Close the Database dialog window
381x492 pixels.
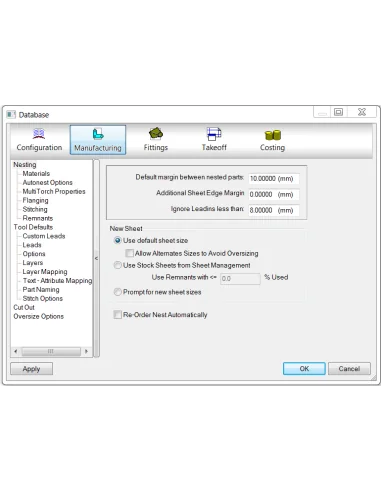coord(362,112)
